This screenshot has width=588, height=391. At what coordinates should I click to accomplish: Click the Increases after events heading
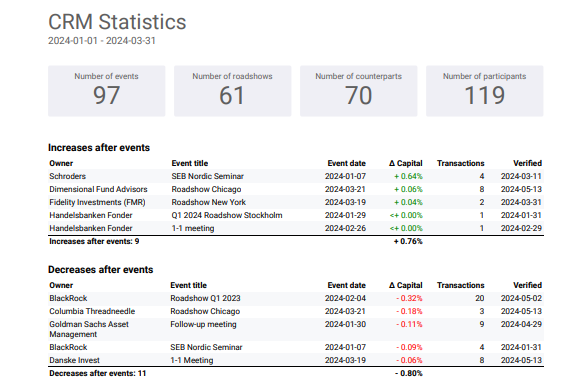click(x=99, y=148)
